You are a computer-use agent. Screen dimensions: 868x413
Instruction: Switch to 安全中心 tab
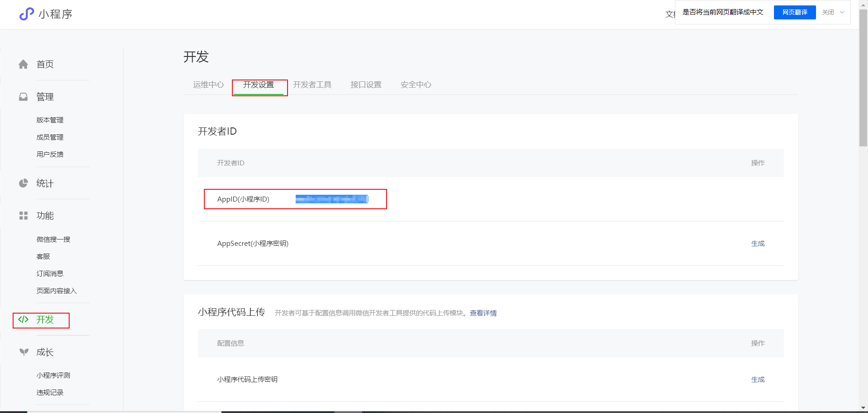pos(416,84)
